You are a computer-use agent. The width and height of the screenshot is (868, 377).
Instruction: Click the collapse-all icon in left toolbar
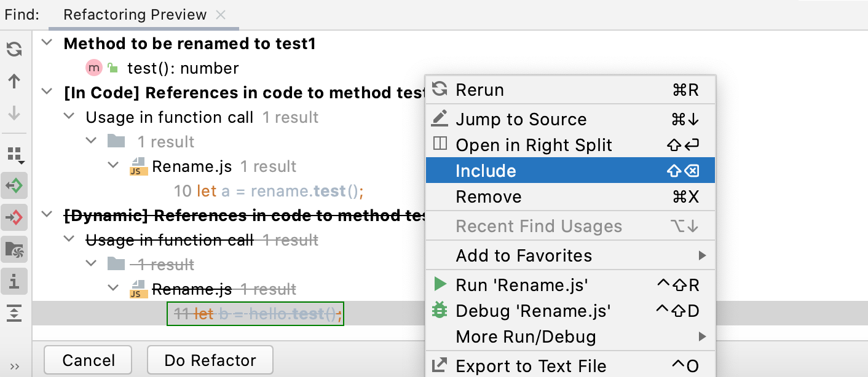[x=14, y=313]
